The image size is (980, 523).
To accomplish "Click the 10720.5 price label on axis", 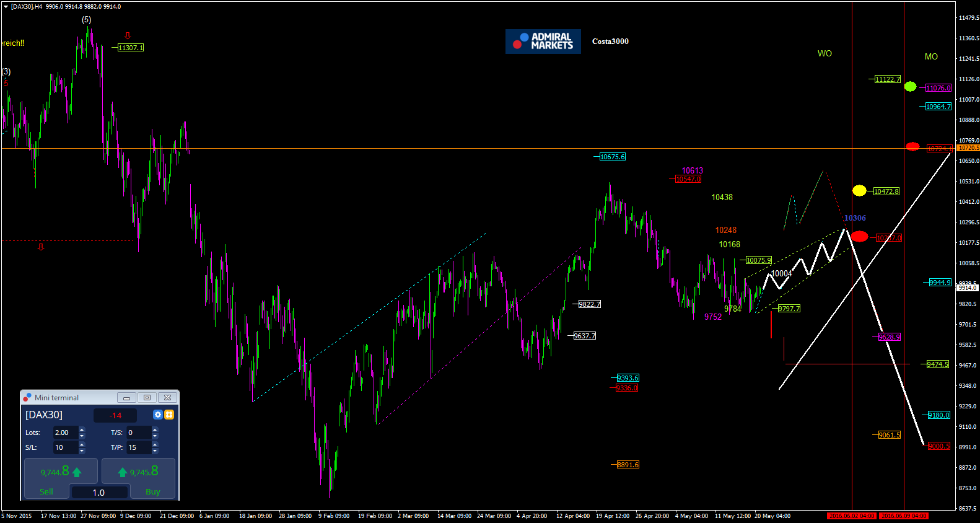I will pos(968,148).
